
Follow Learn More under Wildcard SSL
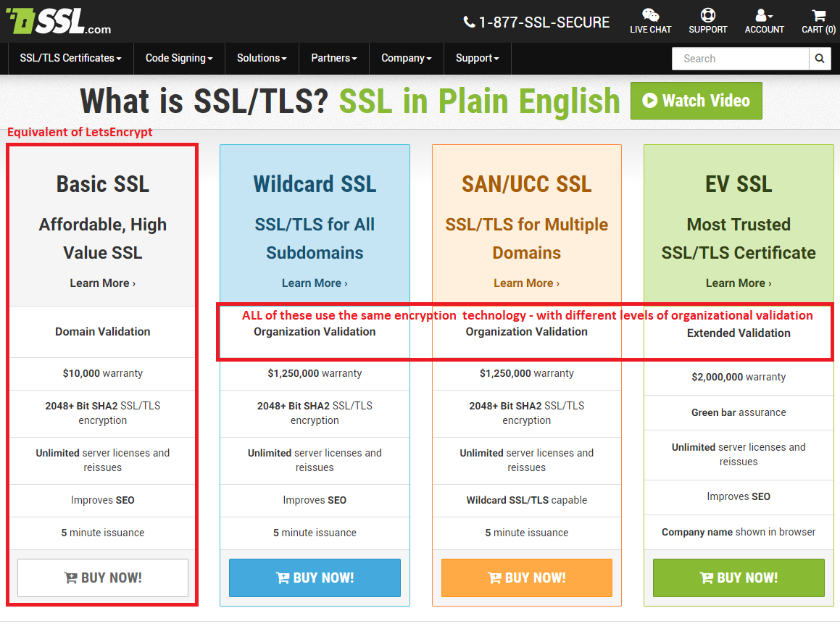tap(315, 283)
